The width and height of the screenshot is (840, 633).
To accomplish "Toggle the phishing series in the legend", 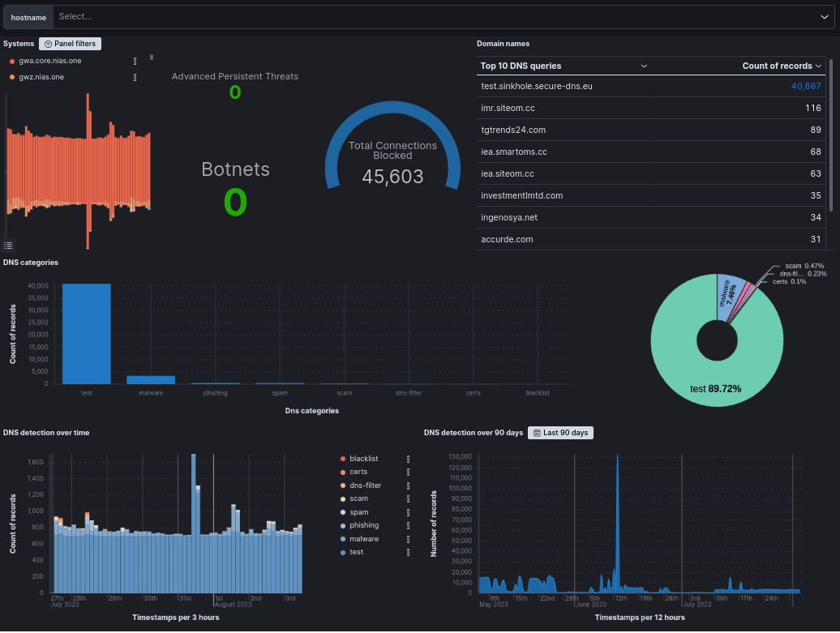I will pos(365,525).
